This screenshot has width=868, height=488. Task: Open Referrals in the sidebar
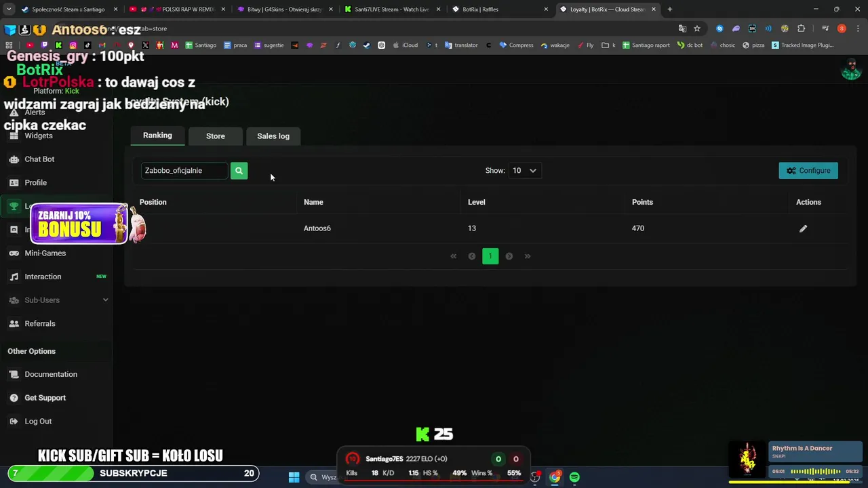(x=40, y=323)
